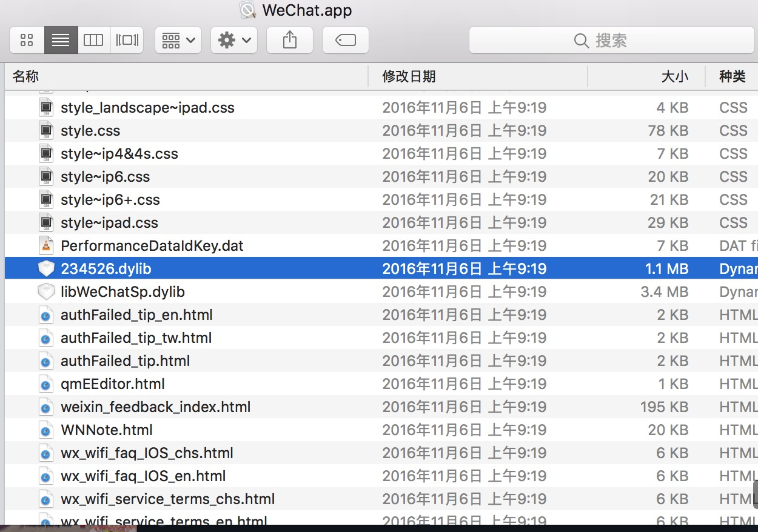
Task: Click the vertical scrollbar thumb
Action: [x=756, y=494]
